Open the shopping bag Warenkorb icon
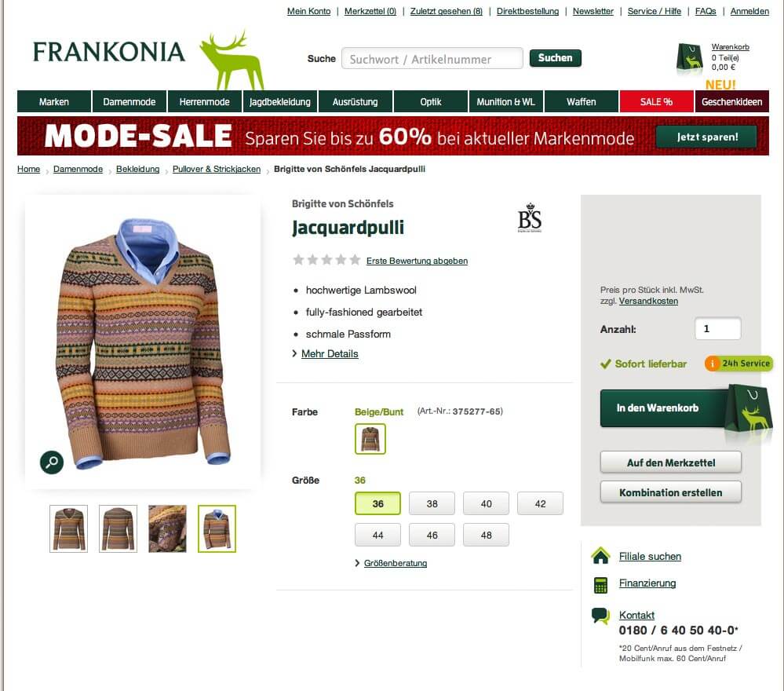Screen dimensions: 784x691 [x=690, y=59]
